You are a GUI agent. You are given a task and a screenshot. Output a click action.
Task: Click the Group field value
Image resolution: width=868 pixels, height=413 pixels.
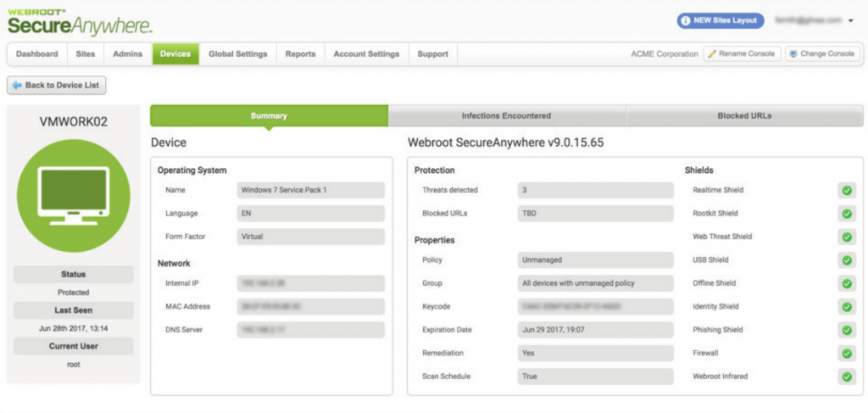point(596,283)
